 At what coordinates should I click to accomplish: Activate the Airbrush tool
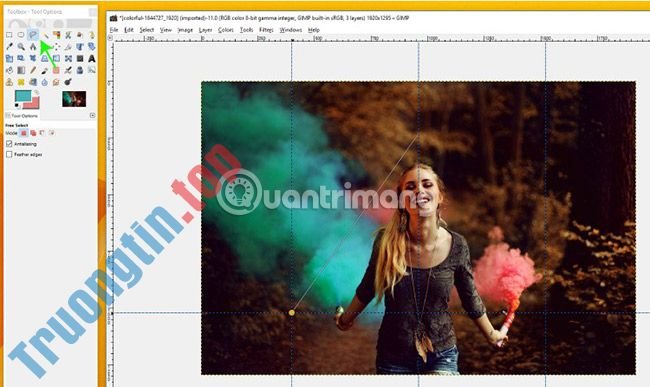pyautogui.click(x=68, y=70)
